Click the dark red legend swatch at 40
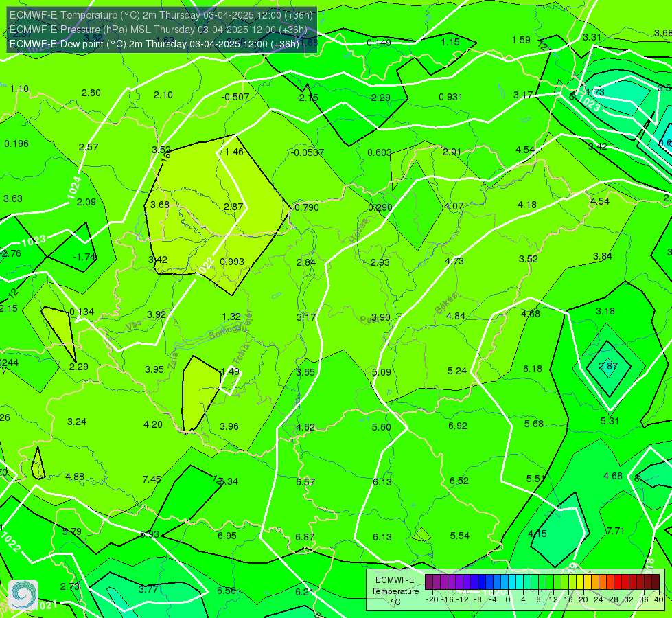This screenshot has height=618, width=672. tap(656, 582)
